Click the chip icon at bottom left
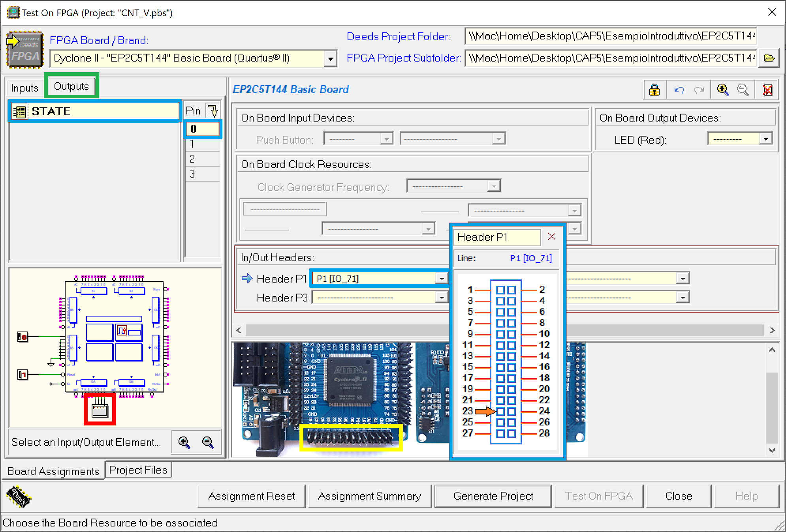Viewport: 786px width, 532px height. tap(19, 496)
